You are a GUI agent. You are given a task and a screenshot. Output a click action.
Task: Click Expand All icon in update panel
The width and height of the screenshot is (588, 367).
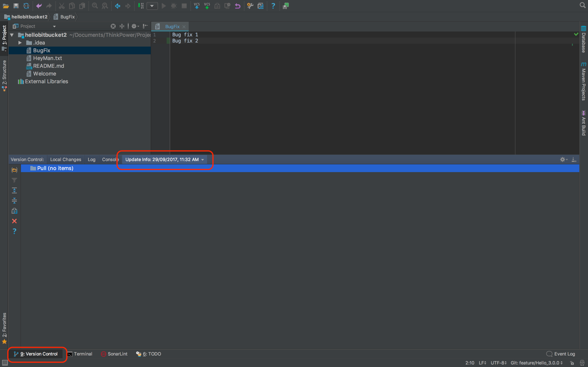14,190
